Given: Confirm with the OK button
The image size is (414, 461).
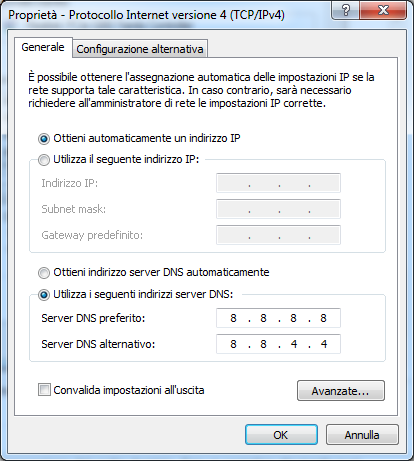Looking at the screenshot, I should (x=281, y=435).
